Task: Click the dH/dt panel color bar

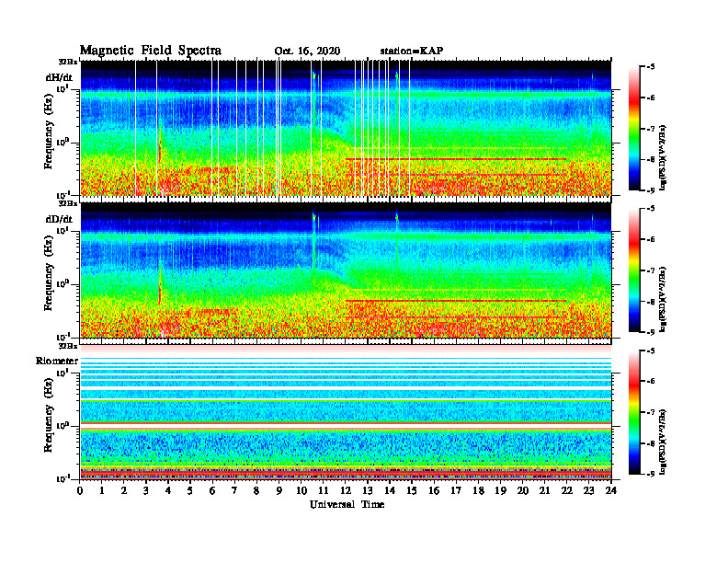Action: [634, 128]
